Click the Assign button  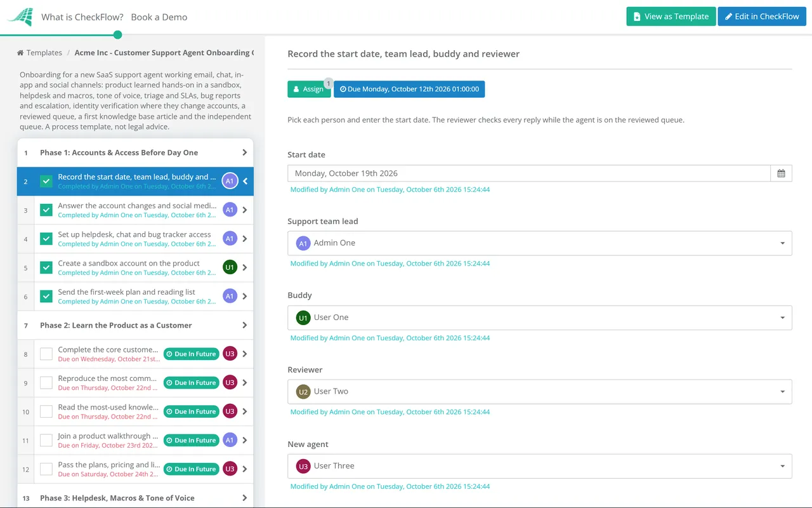tap(309, 89)
